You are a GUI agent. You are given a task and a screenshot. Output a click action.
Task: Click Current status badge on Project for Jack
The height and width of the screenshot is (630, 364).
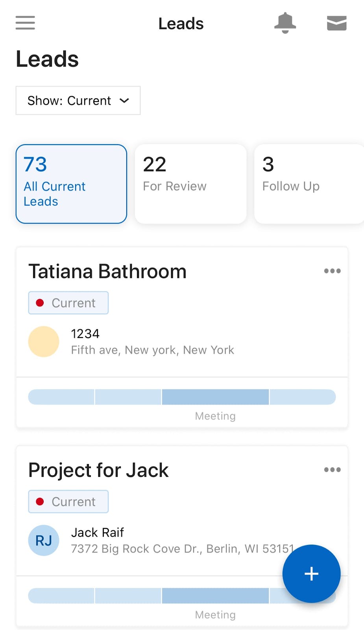tap(68, 502)
